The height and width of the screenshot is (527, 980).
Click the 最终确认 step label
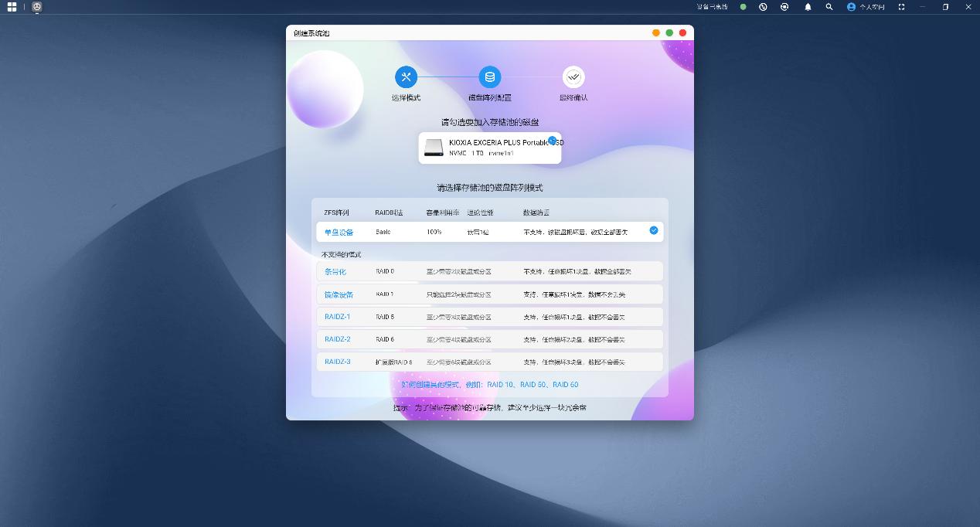click(573, 97)
